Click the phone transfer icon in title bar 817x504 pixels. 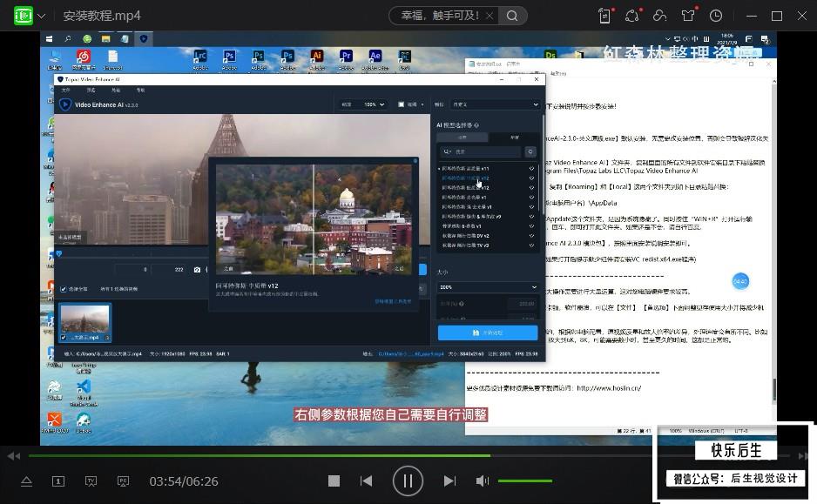(x=604, y=16)
